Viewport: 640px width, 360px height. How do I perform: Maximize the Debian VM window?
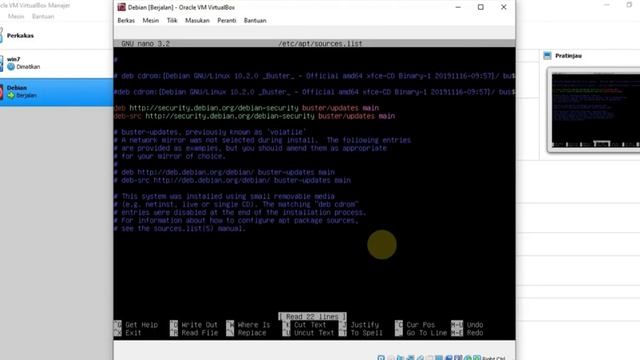coord(481,7)
